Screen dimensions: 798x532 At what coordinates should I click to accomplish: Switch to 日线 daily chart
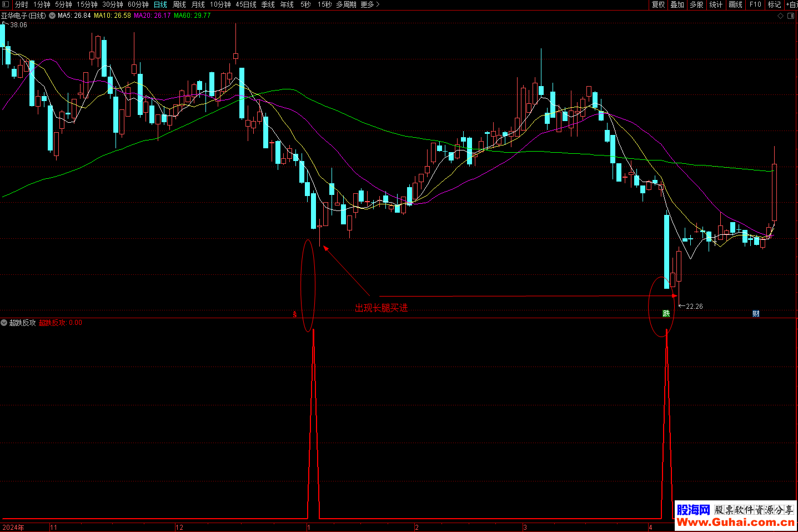click(160, 4)
